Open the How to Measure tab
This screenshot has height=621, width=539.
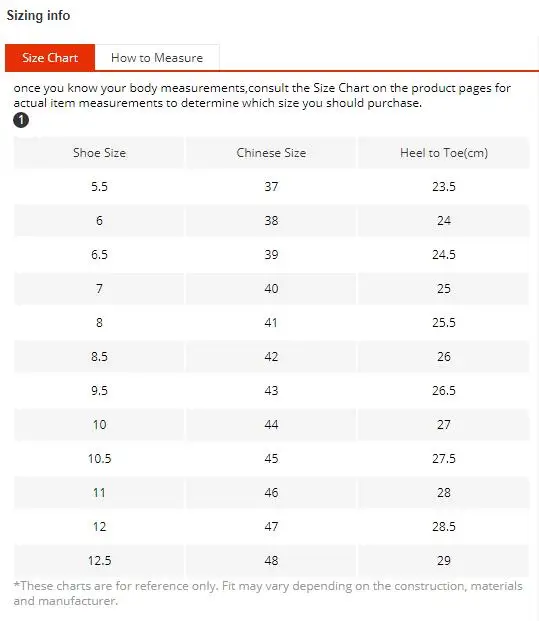tap(157, 58)
